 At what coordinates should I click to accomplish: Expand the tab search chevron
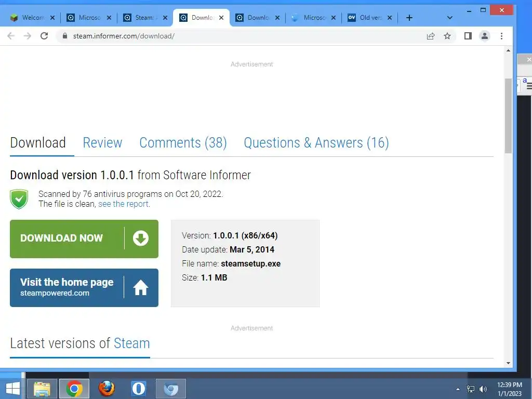pos(450,18)
